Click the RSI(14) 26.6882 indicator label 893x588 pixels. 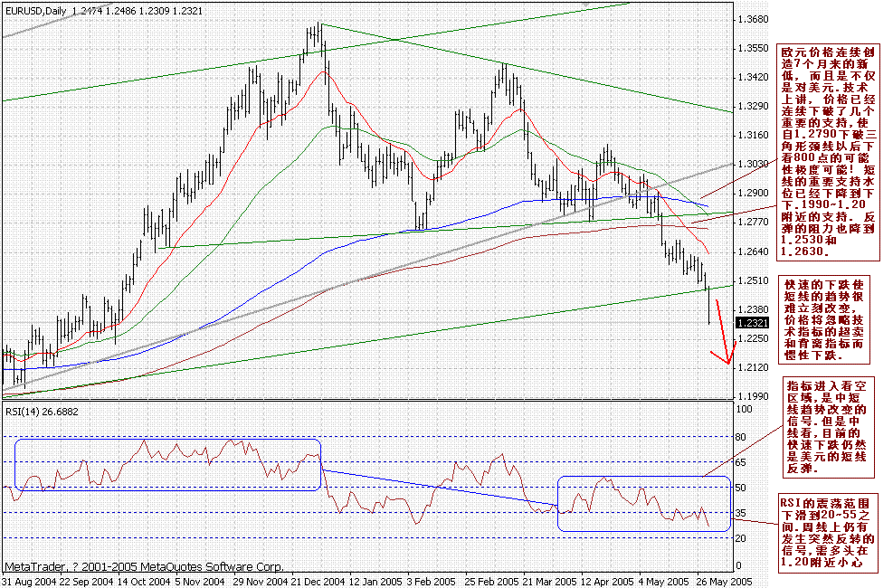[x=43, y=411]
